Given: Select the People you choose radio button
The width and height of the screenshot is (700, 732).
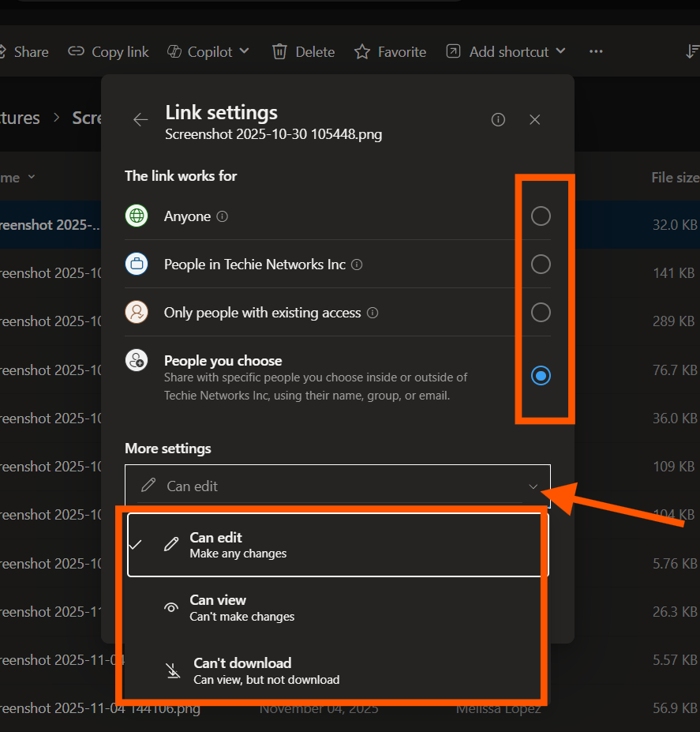Looking at the screenshot, I should coord(541,376).
